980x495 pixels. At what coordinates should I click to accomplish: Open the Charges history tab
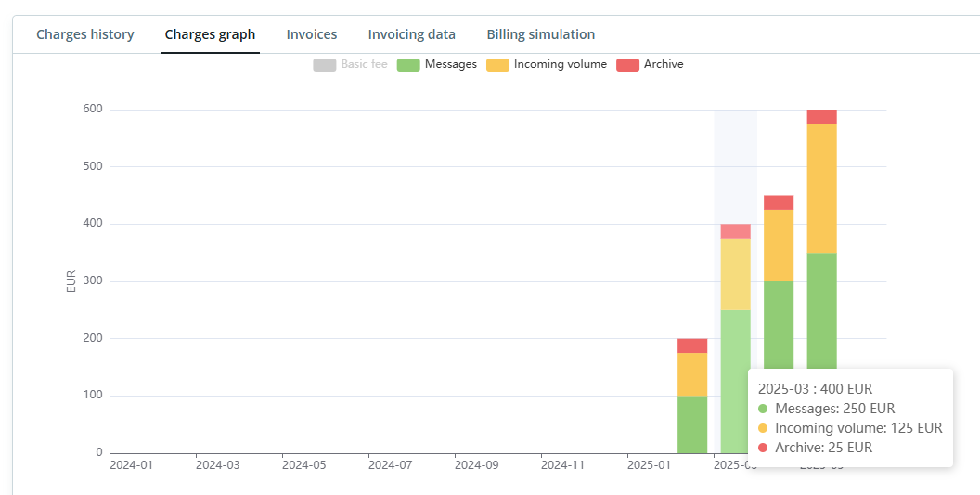(x=85, y=34)
